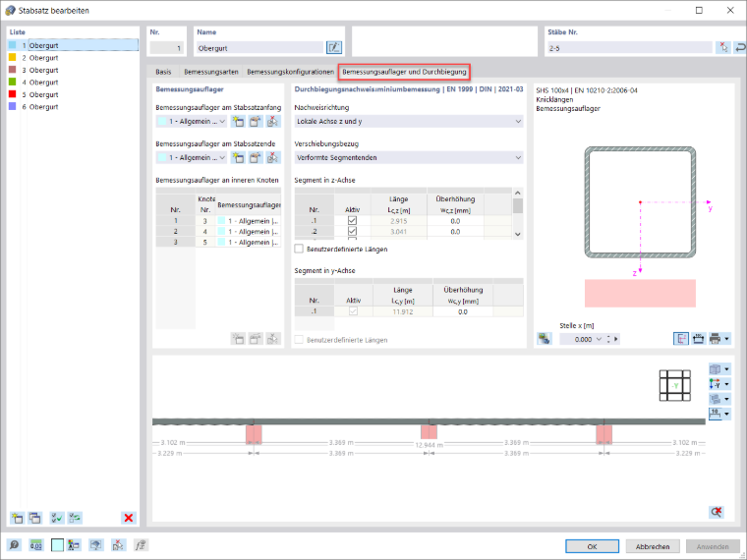Toggle Aktiv checkbox for z-segment .1

click(x=352, y=221)
